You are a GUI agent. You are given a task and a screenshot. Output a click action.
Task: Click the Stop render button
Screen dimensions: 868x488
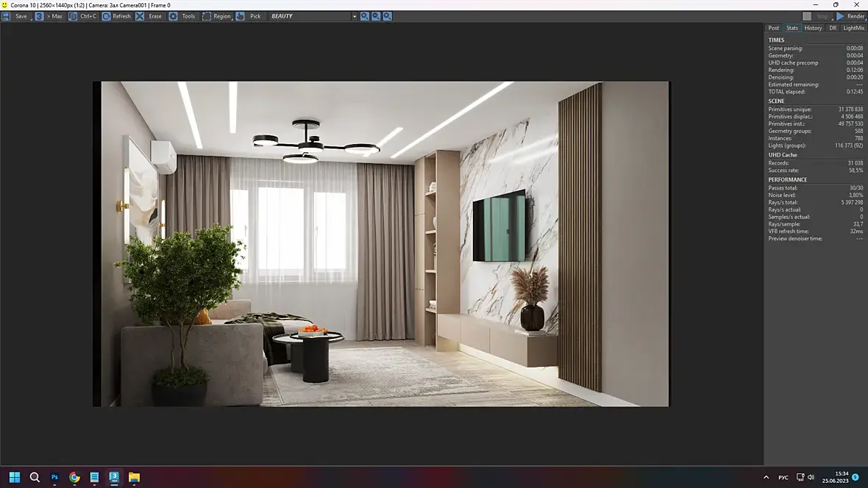click(818, 16)
